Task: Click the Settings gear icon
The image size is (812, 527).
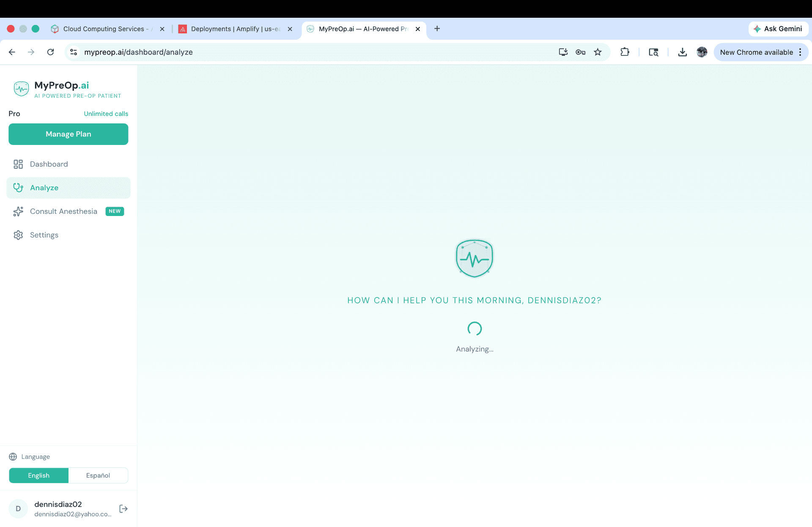Action: [x=18, y=235]
